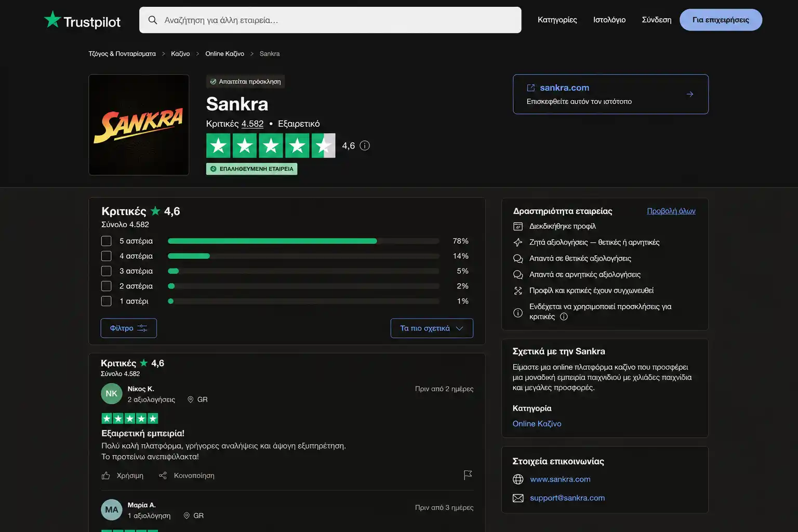Click the chat icon for αρνητικές αξιολογήσεις
Image resolution: width=798 pixels, height=532 pixels.
coord(518,275)
